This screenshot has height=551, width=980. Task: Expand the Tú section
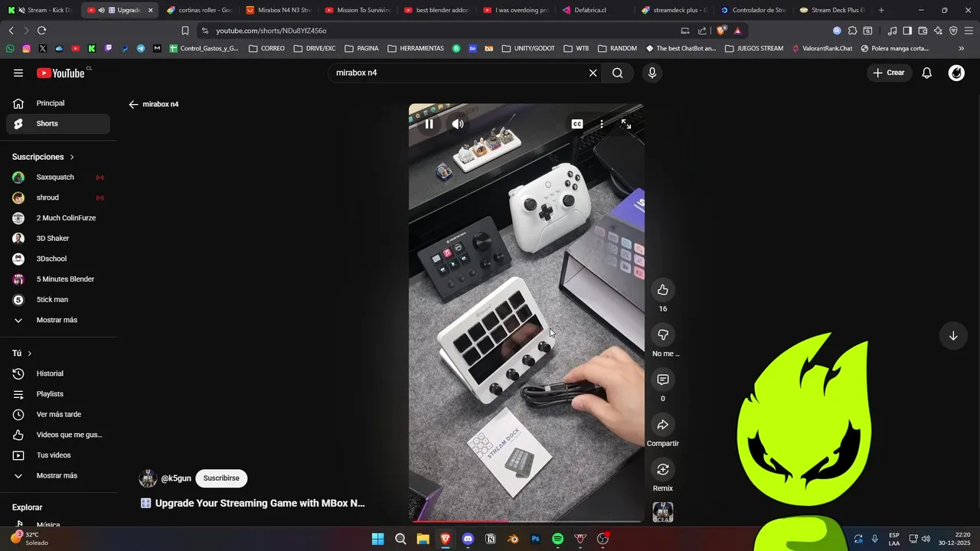[22, 354]
